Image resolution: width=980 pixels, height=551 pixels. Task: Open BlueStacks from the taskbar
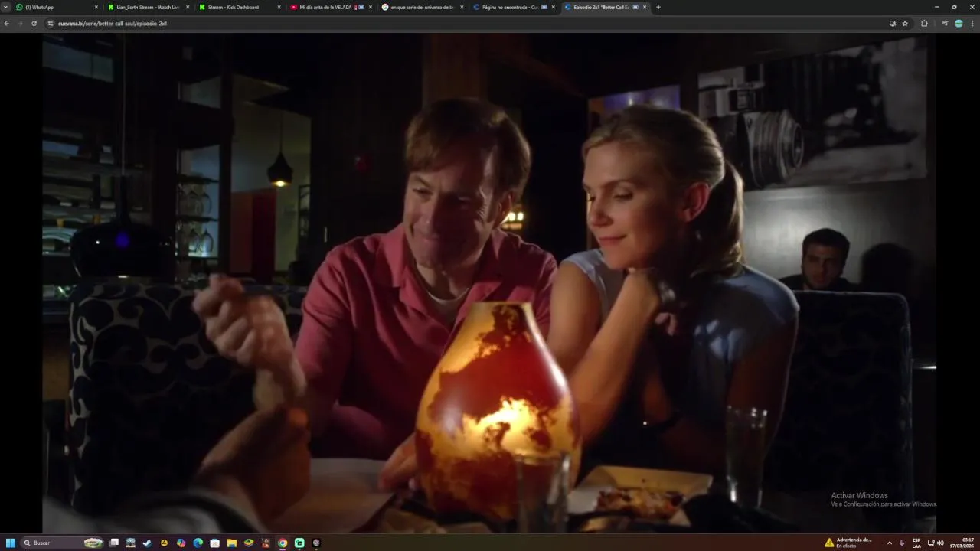pos(249,543)
